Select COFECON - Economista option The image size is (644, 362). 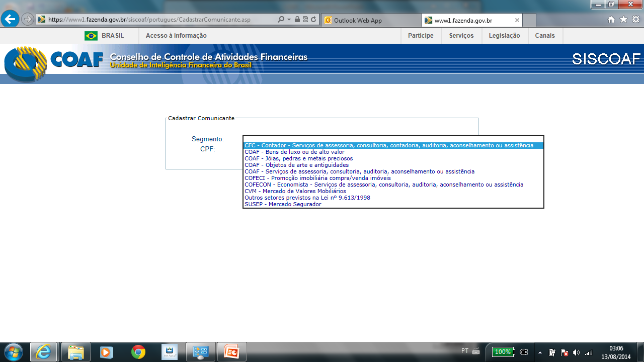(393, 185)
